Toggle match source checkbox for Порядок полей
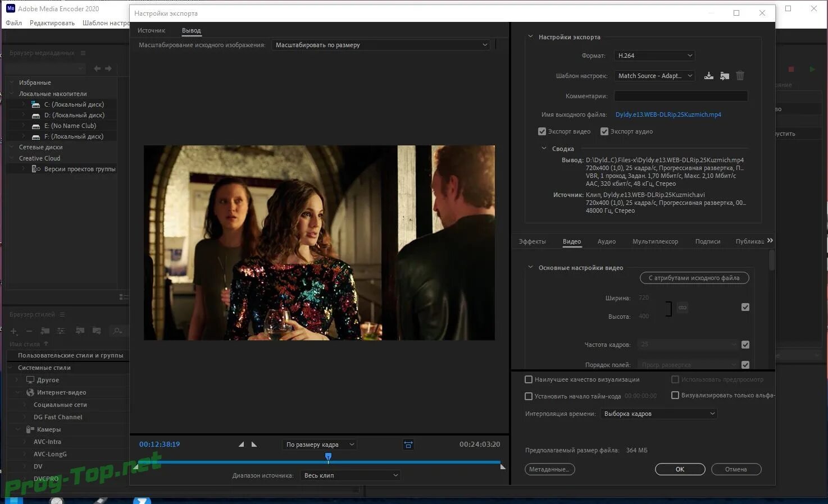The height and width of the screenshot is (504, 828). coord(745,365)
